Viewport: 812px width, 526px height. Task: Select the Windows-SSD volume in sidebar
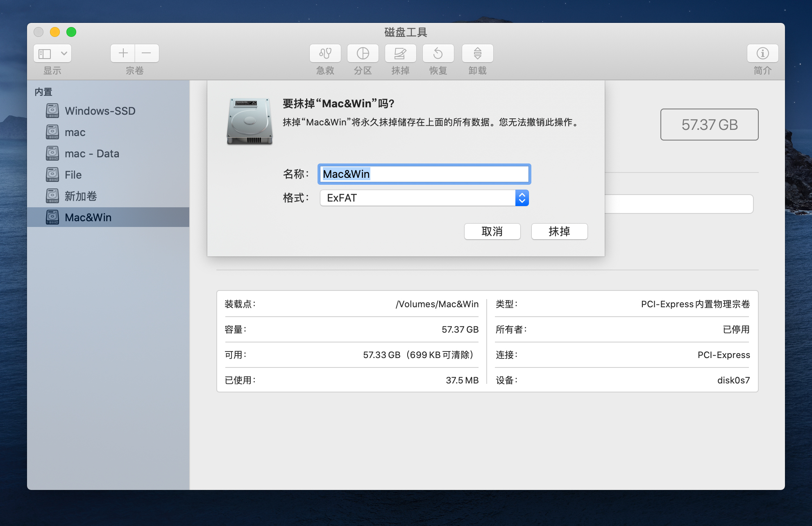(x=100, y=111)
